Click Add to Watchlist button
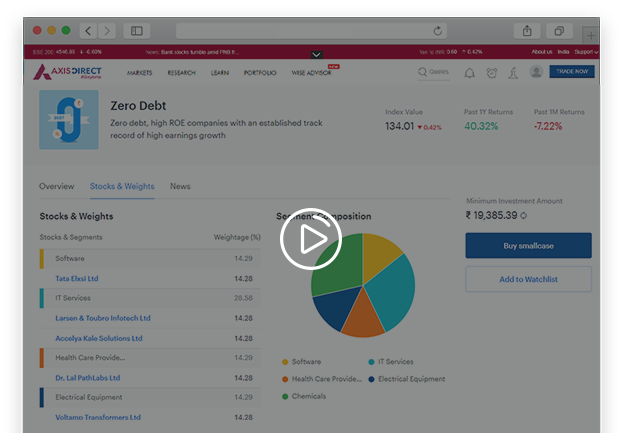 pyautogui.click(x=528, y=279)
